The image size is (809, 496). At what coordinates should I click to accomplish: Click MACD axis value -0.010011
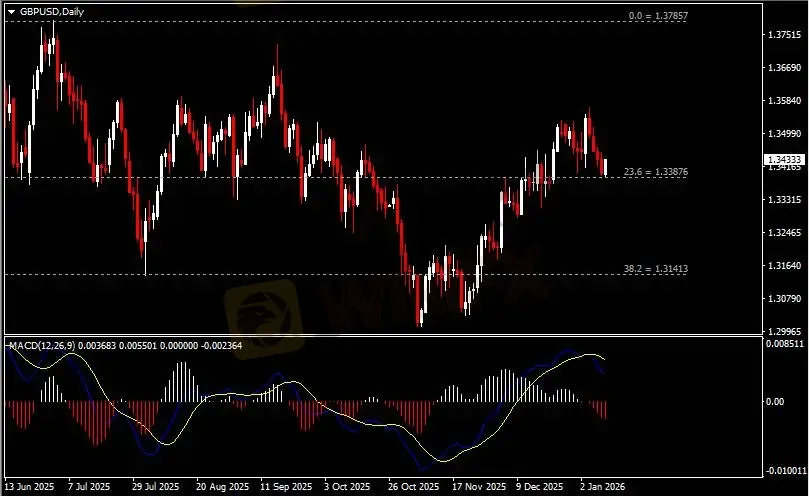786,471
